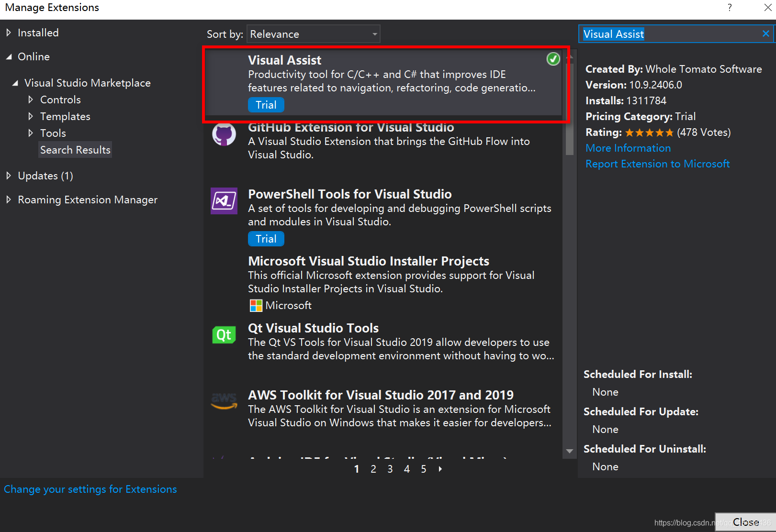Image resolution: width=776 pixels, height=532 pixels.
Task: Click the green installed checkmark on Visual Assist
Action: tap(553, 59)
